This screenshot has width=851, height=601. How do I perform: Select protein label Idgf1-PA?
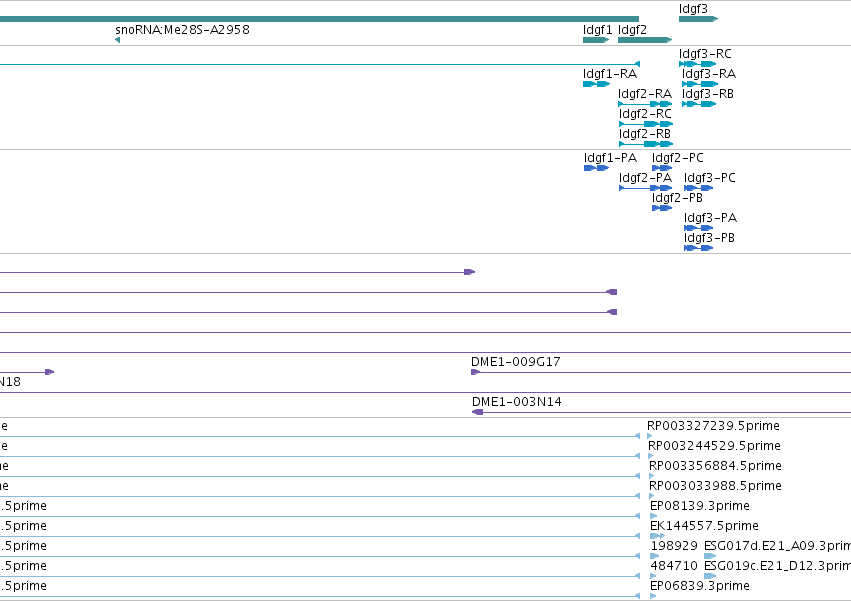click(611, 158)
